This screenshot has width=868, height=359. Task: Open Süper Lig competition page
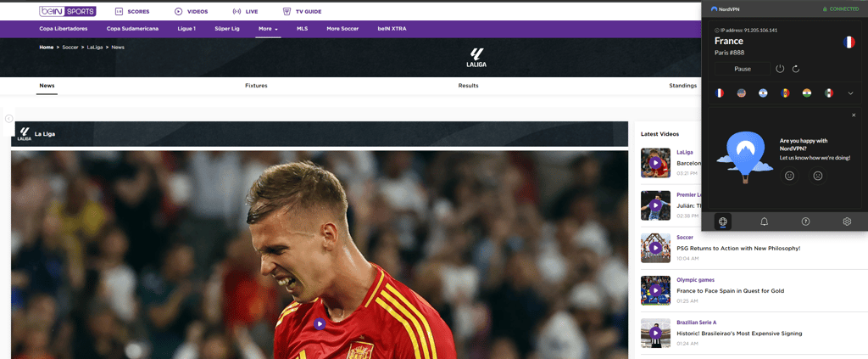tap(227, 28)
